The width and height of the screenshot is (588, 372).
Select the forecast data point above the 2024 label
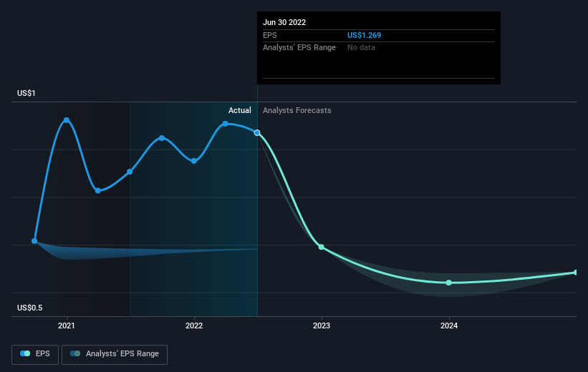[449, 283]
